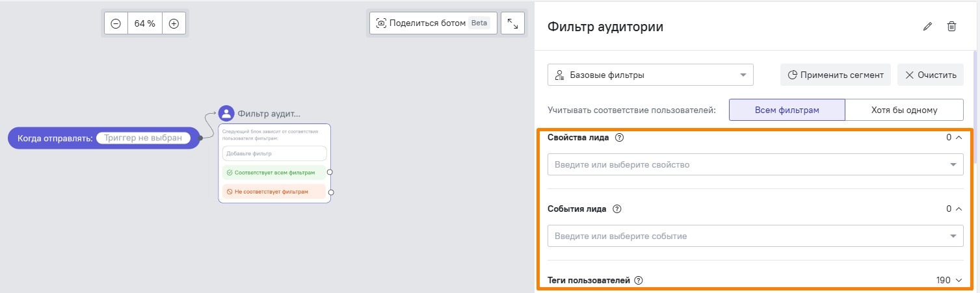Click the fullscreen expand arrows icon
Viewport: 980px width, 293px height.
tap(512, 23)
